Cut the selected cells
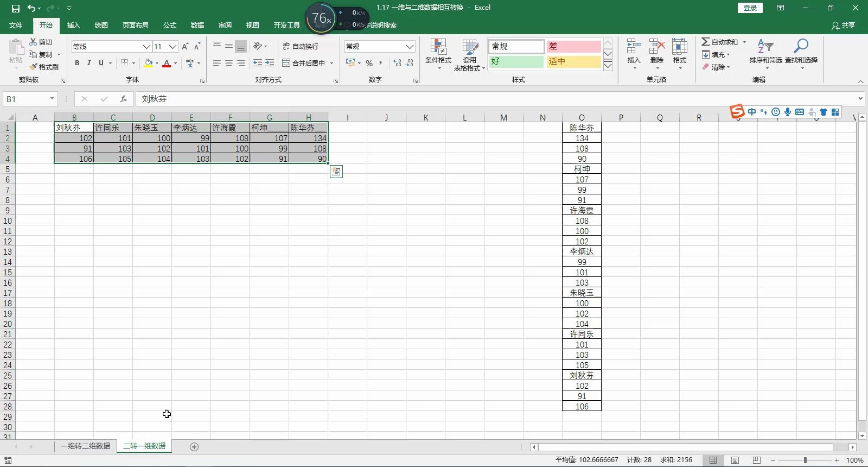The height and width of the screenshot is (467, 868). point(41,42)
